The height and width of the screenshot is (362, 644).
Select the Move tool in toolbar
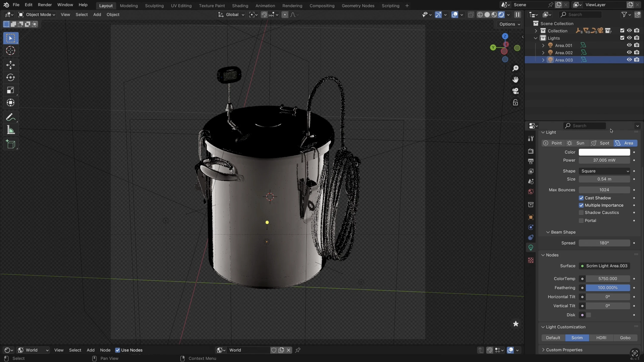pyautogui.click(x=11, y=65)
